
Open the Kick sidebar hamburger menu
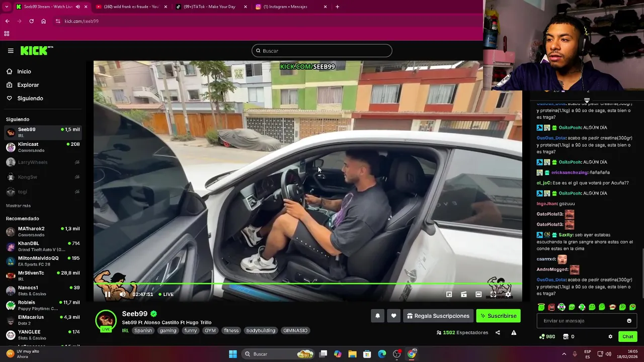[x=11, y=51]
